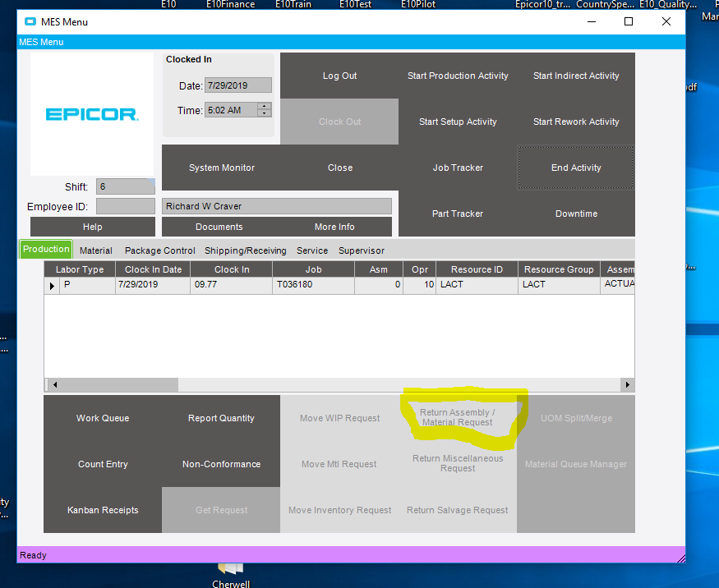Select cell T036180 in the Job column
Viewport: 719px width, 588px height.
click(314, 285)
